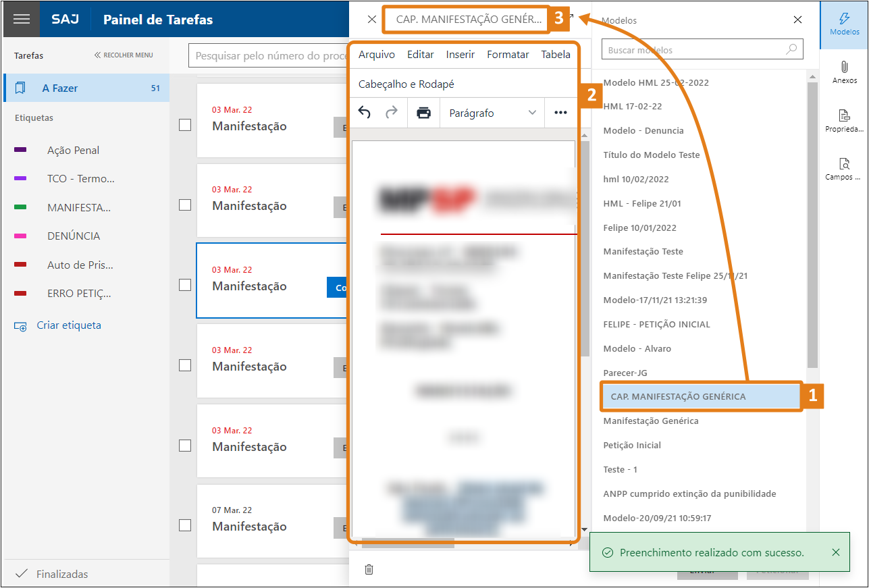This screenshot has height=588, width=869.
Task: Open the hamburger main menu
Action: click(21, 19)
